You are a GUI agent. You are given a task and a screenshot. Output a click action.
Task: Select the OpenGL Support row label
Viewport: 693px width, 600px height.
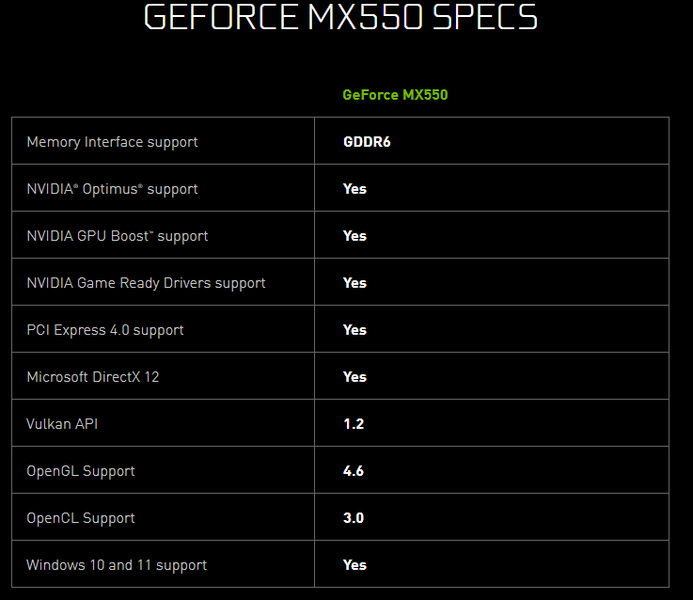(81, 471)
